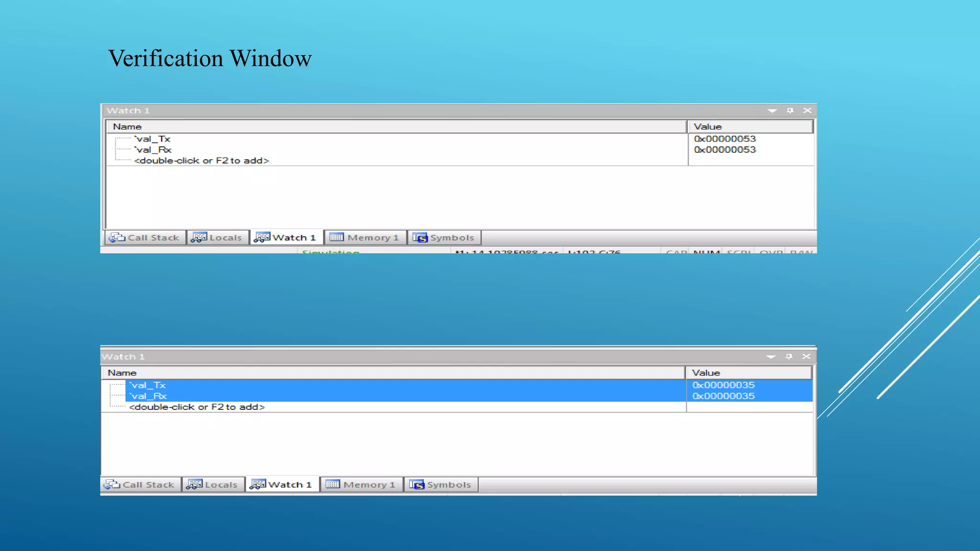Click Name column header in upper window
The height and width of the screenshot is (551, 980).
coord(396,126)
